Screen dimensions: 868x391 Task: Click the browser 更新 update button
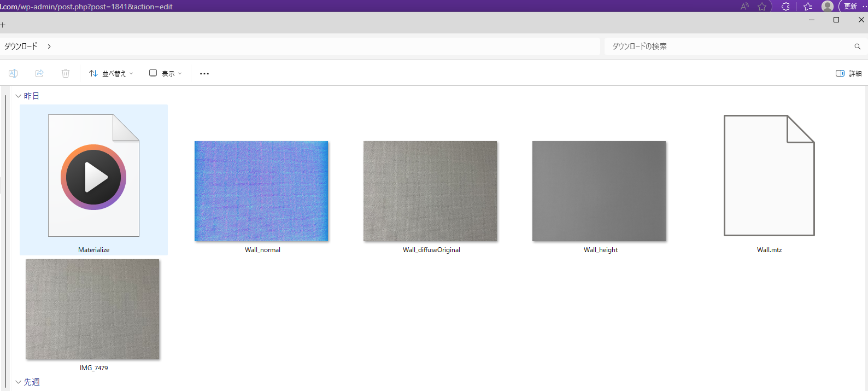click(851, 7)
